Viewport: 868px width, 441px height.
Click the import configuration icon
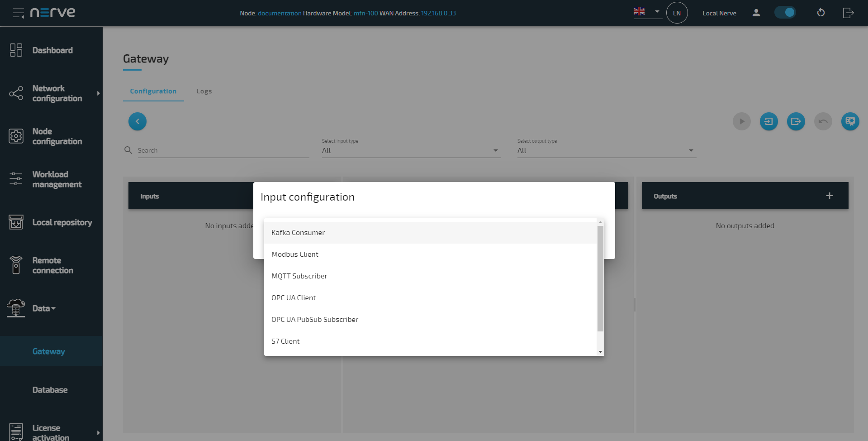pos(768,121)
